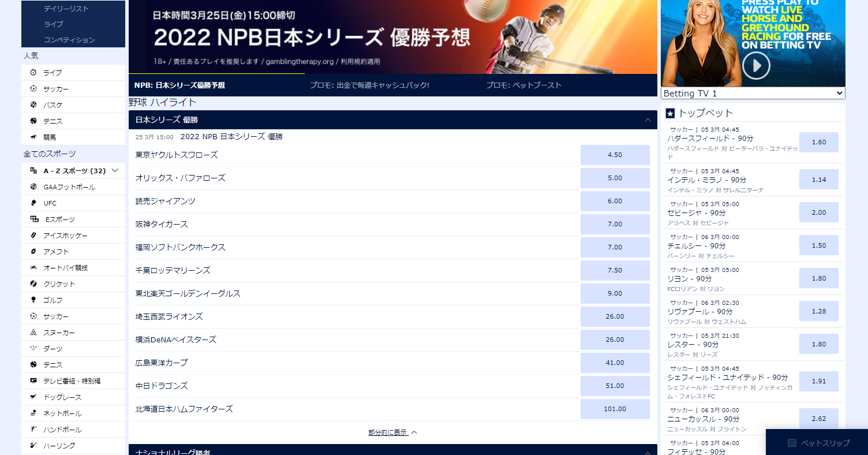Open the テレビ番組・特別編 TV icon

33,381
